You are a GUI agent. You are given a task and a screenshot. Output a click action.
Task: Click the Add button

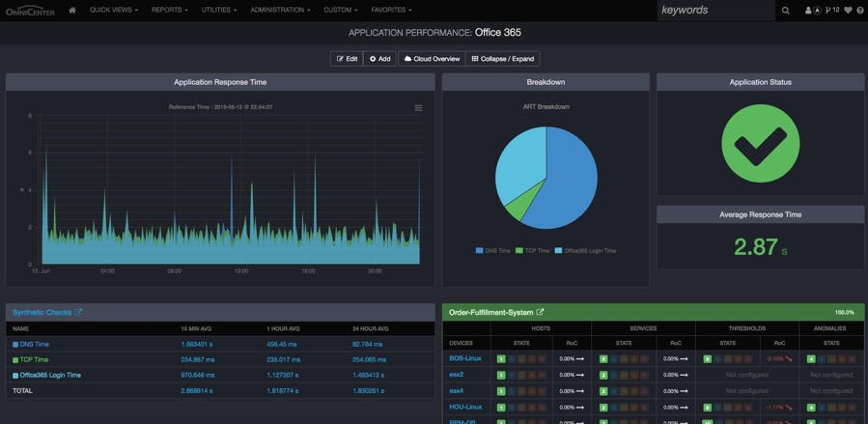pyautogui.click(x=379, y=59)
